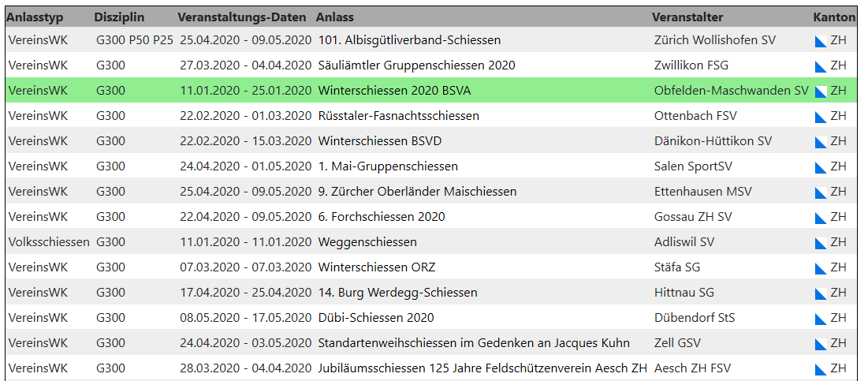The height and width of the screenshot is (381, 868).
Task: Sort by the Veranstaltungs-Daten column header
Action: [244, 17]
